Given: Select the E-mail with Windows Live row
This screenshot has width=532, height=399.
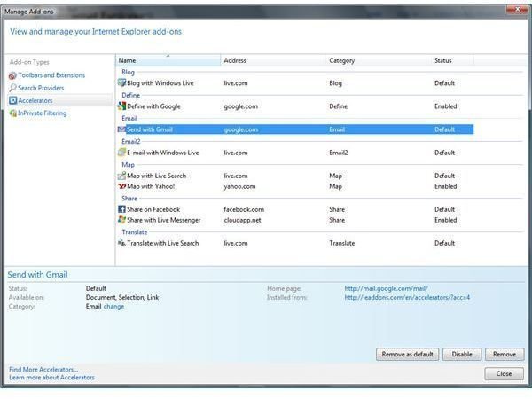Looking at the screenshot, I should point(295,153).
